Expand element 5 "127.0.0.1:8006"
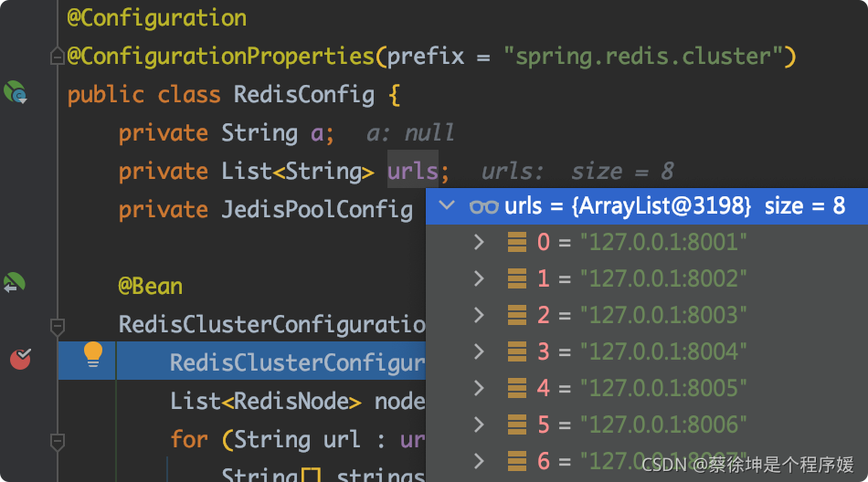Image resolution: width=868 pixels, height=482 pixels. tap(479, 424)
